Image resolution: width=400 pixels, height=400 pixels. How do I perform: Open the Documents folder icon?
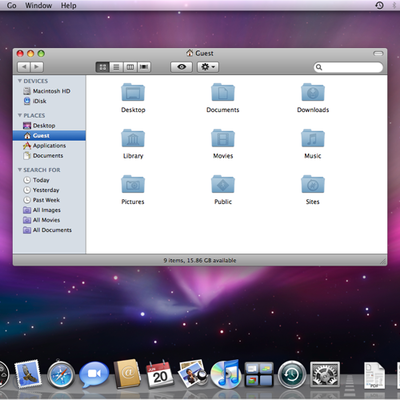pyautogui.click(x=223, y=92)
